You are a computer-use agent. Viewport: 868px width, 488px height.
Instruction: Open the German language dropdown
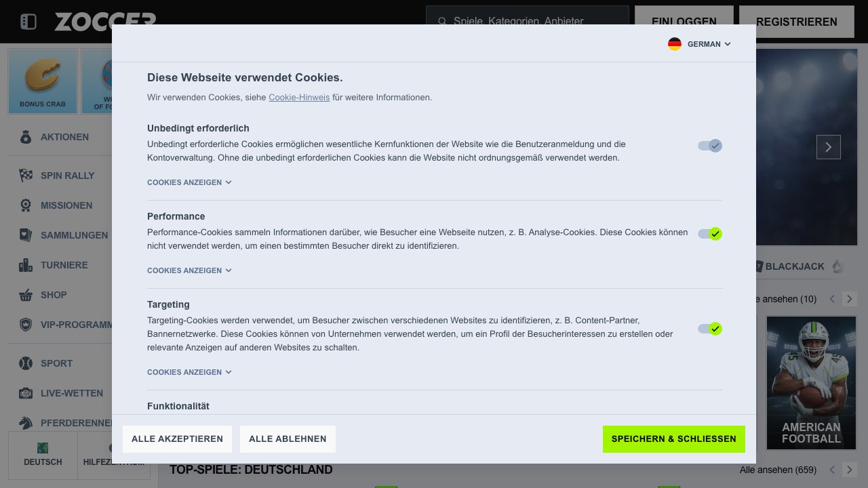coord(700,44)
